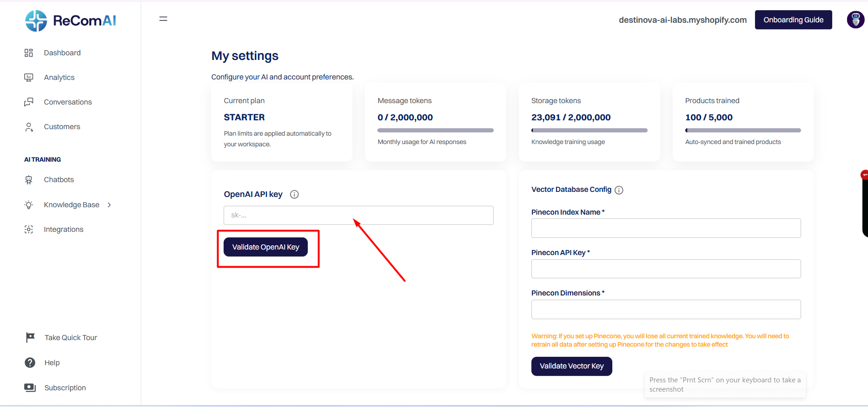The height and width of the screenshot is (407, 868).
Task: Click the 23,091 / 2,000,000 storage tokens value
Action: (571, 118)
